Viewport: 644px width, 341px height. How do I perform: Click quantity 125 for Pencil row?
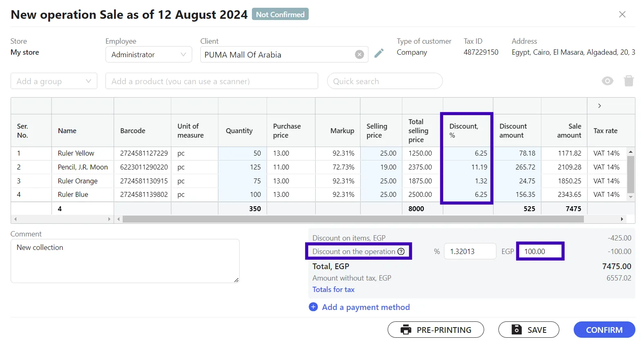[x=242, y=167]
